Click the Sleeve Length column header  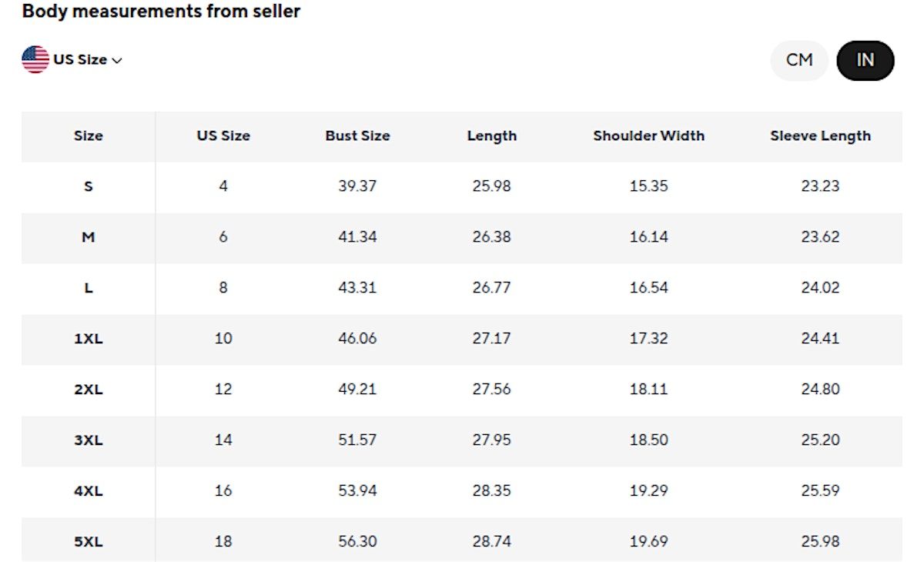820,135
